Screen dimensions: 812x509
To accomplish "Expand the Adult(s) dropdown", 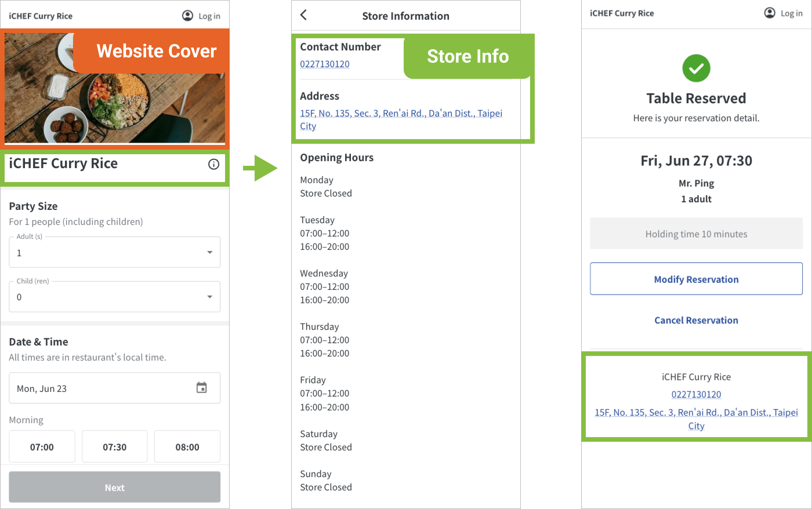I will click(115, 252).
